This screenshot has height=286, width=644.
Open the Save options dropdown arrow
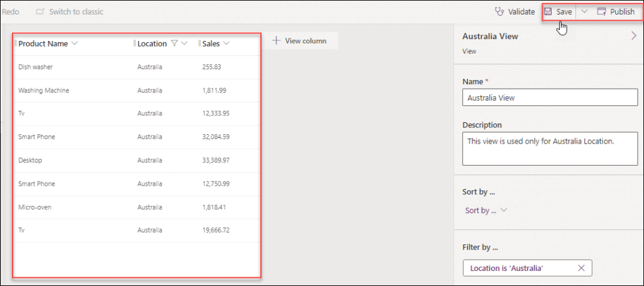[x=585, y=12]
